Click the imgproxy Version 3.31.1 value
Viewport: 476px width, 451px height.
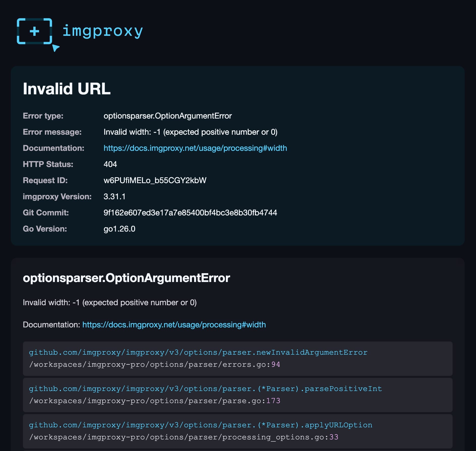point(115,196)
